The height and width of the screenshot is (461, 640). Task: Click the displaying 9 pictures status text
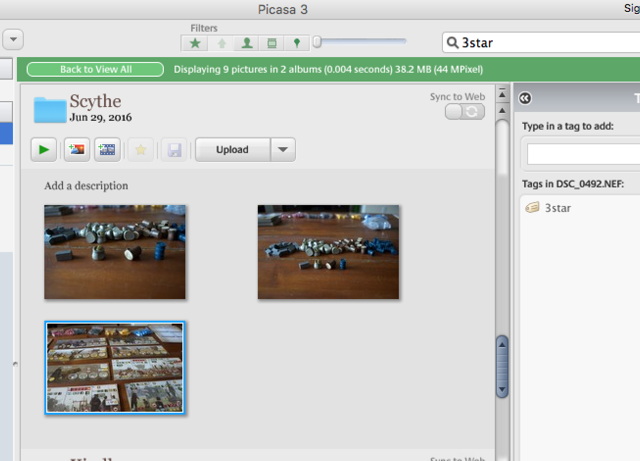pyautogui.click(x=328, y=69)
